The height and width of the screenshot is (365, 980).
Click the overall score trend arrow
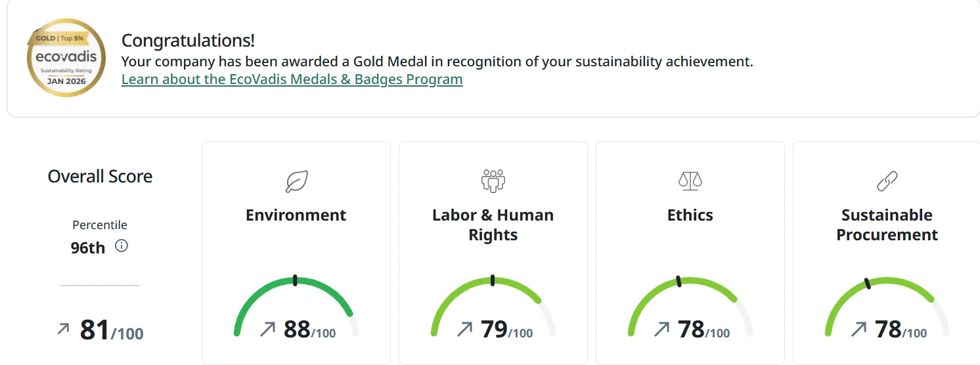pyautogui.click(x=63, y=329)
